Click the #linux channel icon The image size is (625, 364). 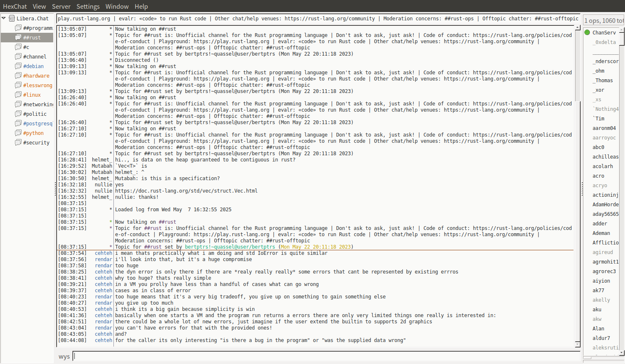point(18,95)
